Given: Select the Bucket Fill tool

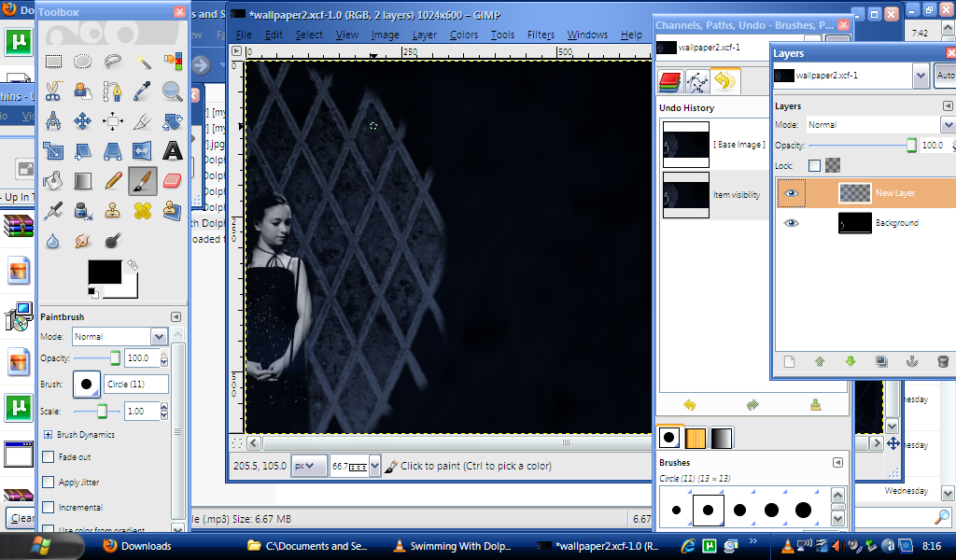Looking at the screenshot, I should 53,181.
